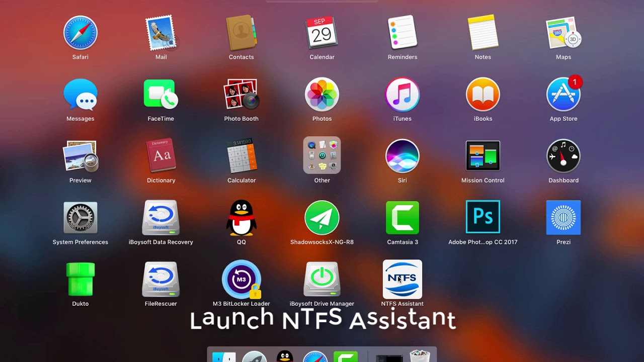Launch FaceTime
This screenshot has height=362, width=644.
coord(161,95)
